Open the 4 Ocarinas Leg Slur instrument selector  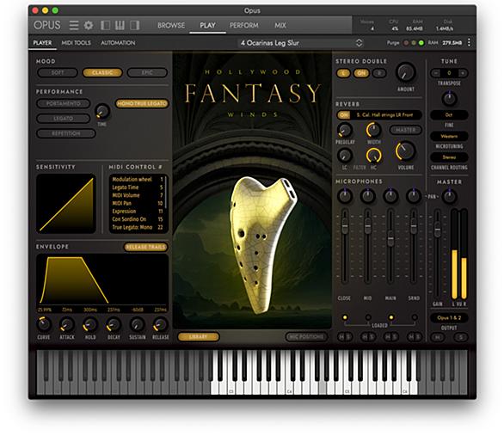[301, 43]
